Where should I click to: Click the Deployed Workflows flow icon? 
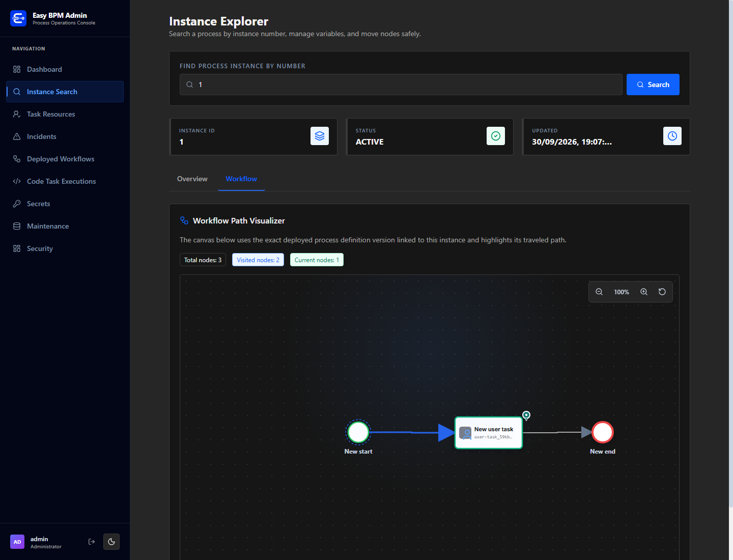pos(17,159)
